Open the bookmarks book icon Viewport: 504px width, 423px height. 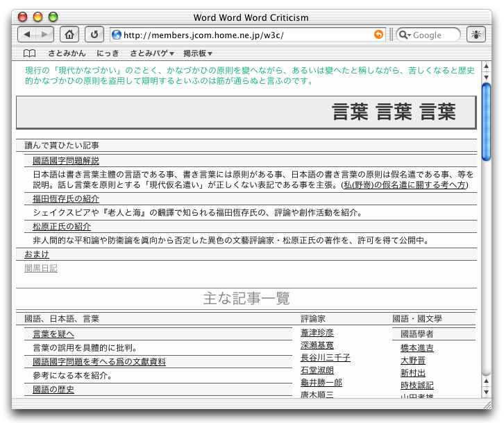(29, 53)
